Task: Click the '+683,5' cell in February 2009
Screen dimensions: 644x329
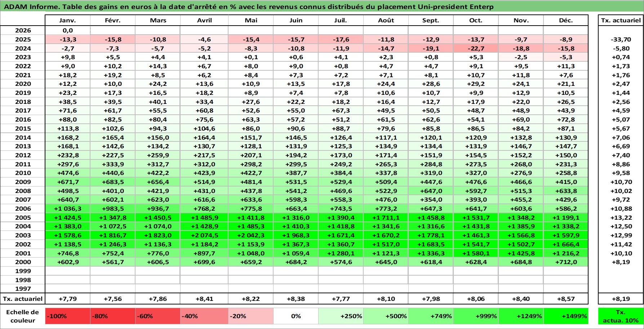Action: point(113,182)
